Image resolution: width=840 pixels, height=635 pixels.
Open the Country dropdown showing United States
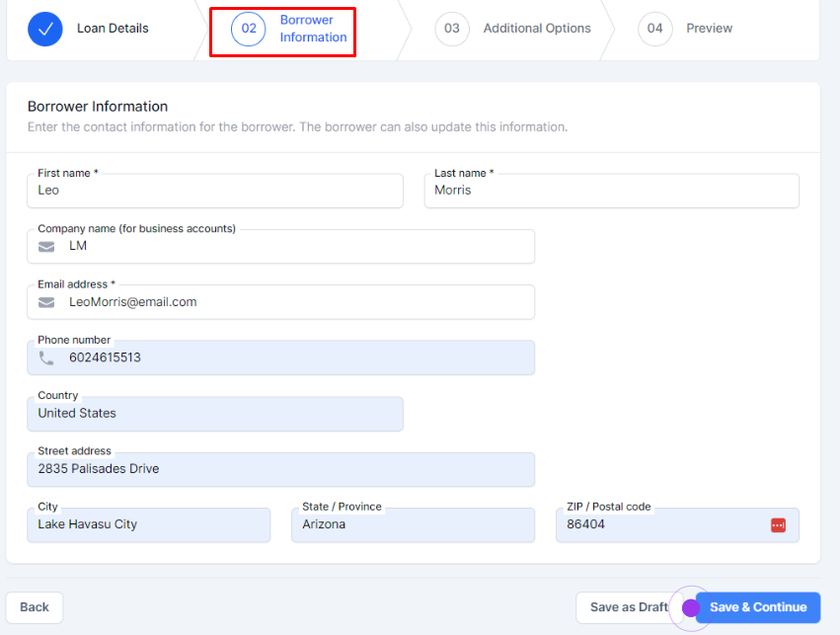[214, 414]
